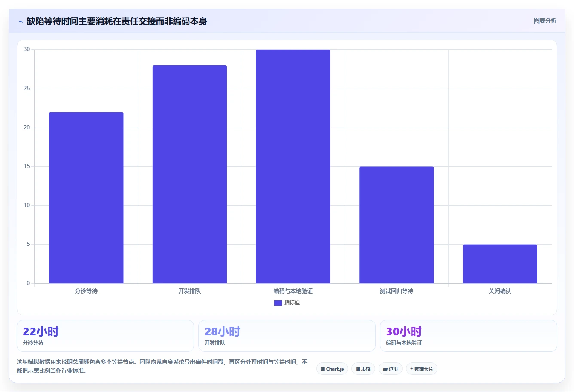Open the 22小时 分诊等待 stat card
Screen dimensions: 574x392
coord(105,336)
